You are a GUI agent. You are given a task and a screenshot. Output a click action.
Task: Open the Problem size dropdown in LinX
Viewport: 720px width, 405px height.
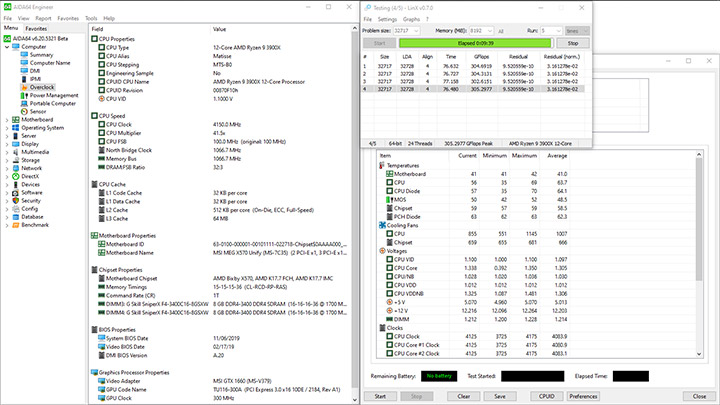[416, 30]
